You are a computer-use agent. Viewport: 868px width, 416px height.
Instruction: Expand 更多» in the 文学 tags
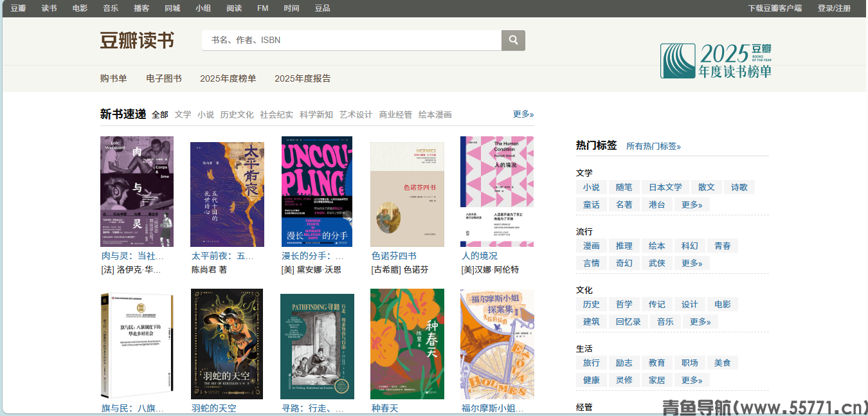(x=692, y=204)
